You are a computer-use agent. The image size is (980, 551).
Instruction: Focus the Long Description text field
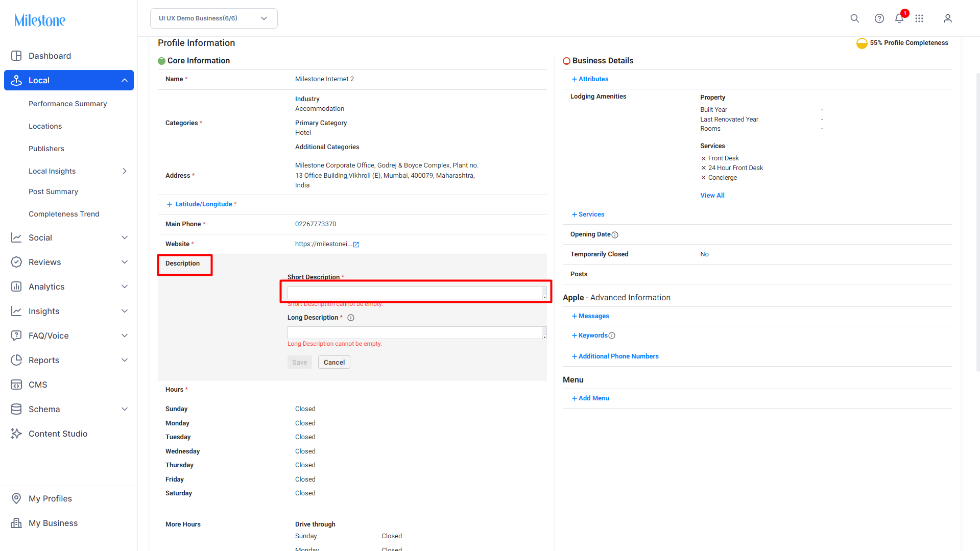pyautogui.click(x=417, y=333)
